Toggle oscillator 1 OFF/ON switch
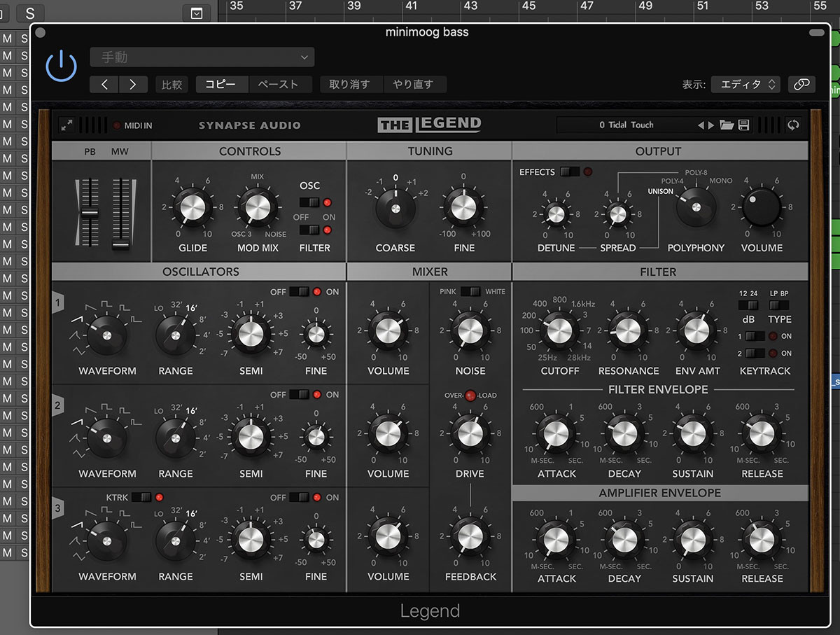 click(x=300, y=291)
